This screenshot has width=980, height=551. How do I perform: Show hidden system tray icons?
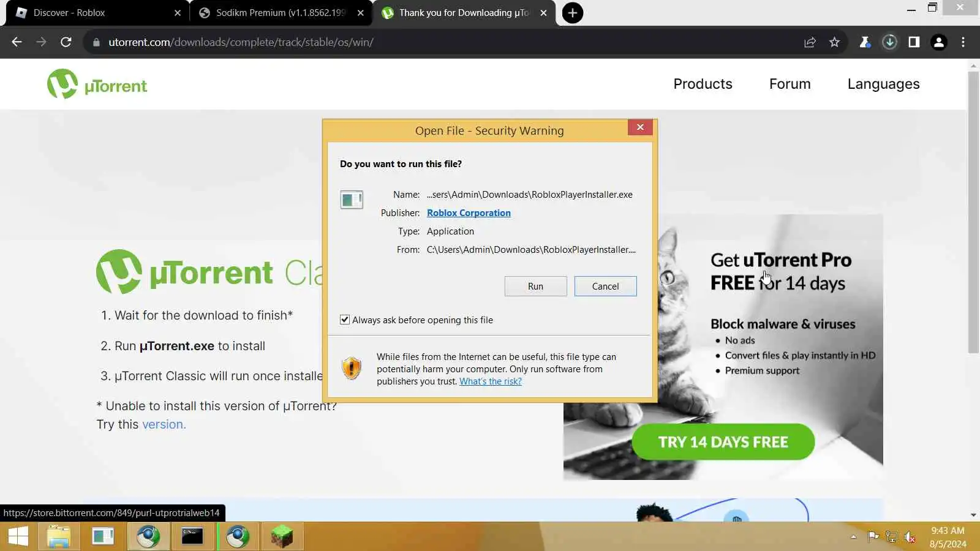pyautogui.click(x=853, y=537)
